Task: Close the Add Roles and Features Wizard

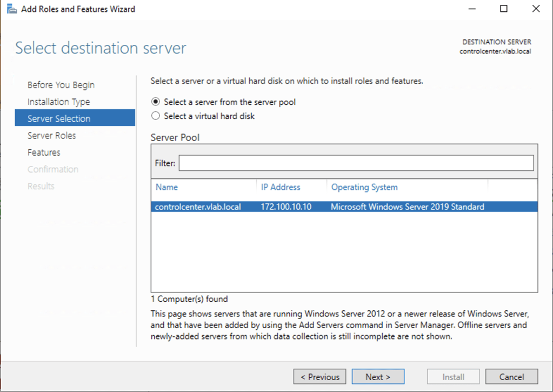Action: tap(536, 9)
